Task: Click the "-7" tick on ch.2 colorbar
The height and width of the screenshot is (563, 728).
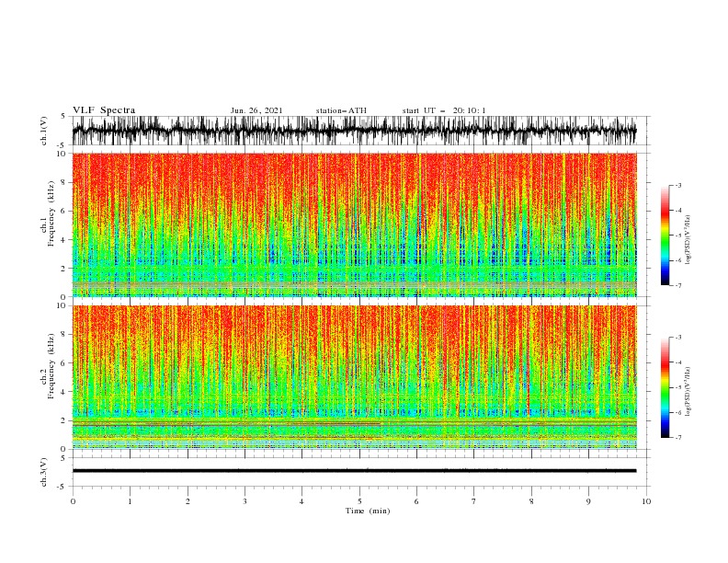Action: [x=678, y=438]
